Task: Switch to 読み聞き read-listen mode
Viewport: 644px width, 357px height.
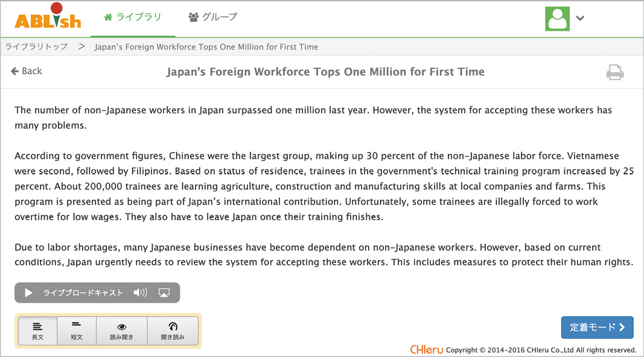Action: point(121,331)
